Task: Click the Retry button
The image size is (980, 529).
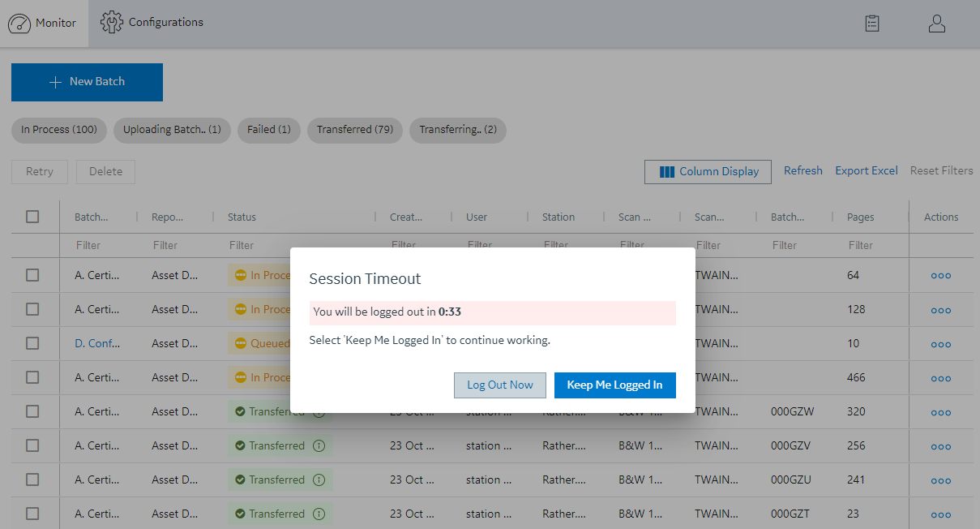Action: pyautogui.click(x=40, y=172)
